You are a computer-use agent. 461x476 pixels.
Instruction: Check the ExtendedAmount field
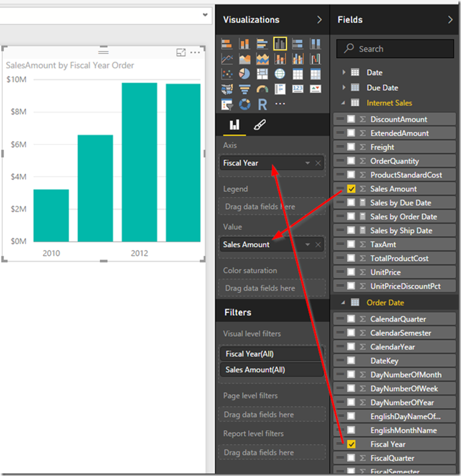[351, 133]
